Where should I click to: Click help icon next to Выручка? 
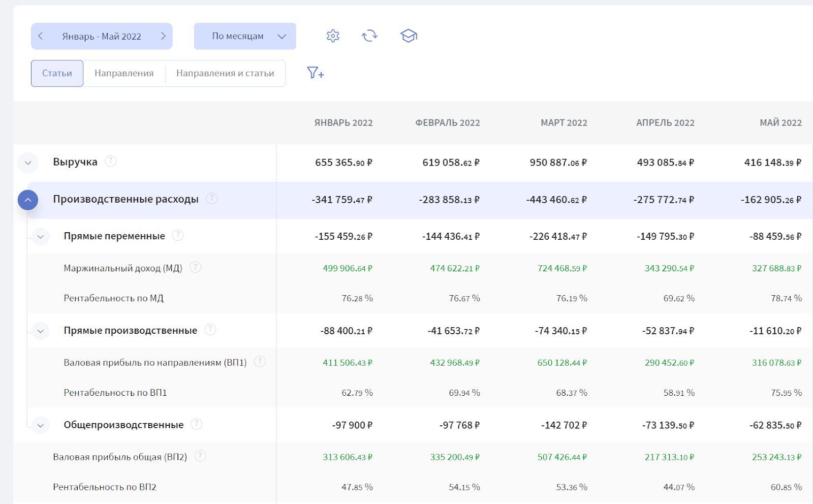pos(110,162)
